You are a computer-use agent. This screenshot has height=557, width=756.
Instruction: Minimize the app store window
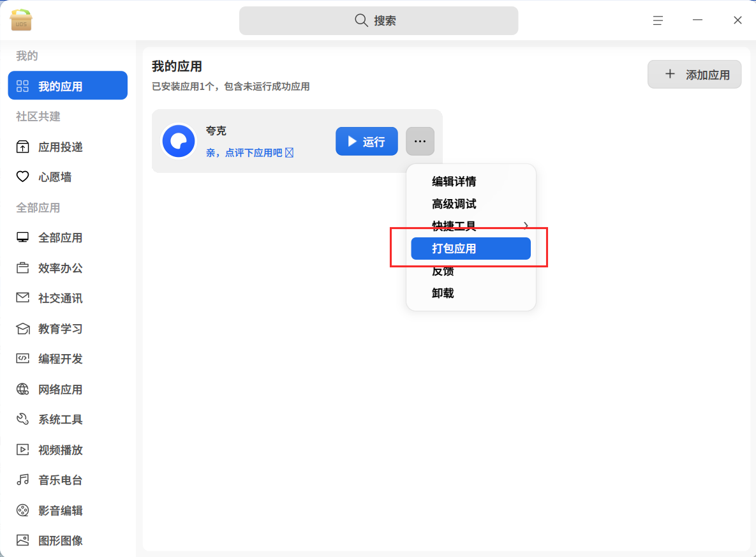tap(697, 20)
